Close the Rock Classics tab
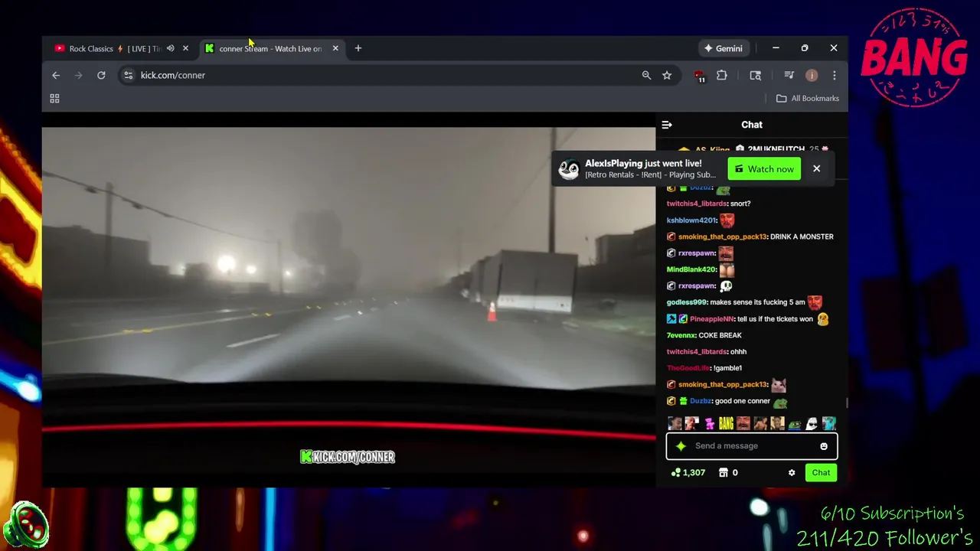980x551 pixels. click(185, 48)
